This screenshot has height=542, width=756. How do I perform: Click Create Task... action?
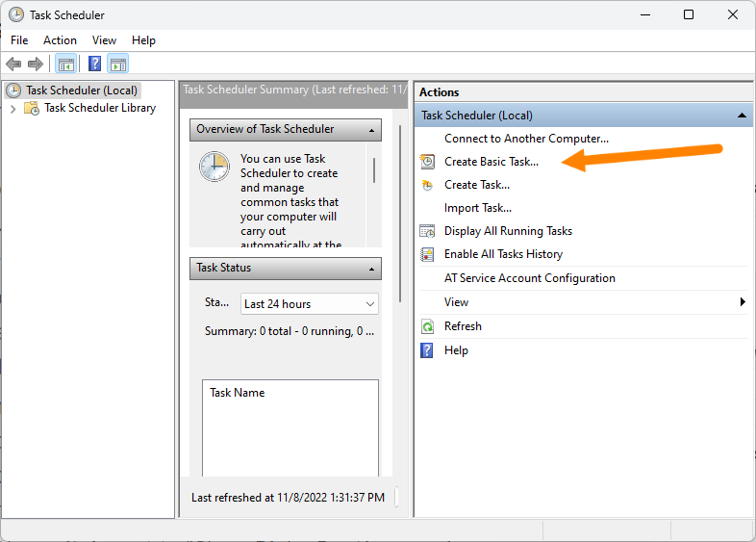(477, 185)
